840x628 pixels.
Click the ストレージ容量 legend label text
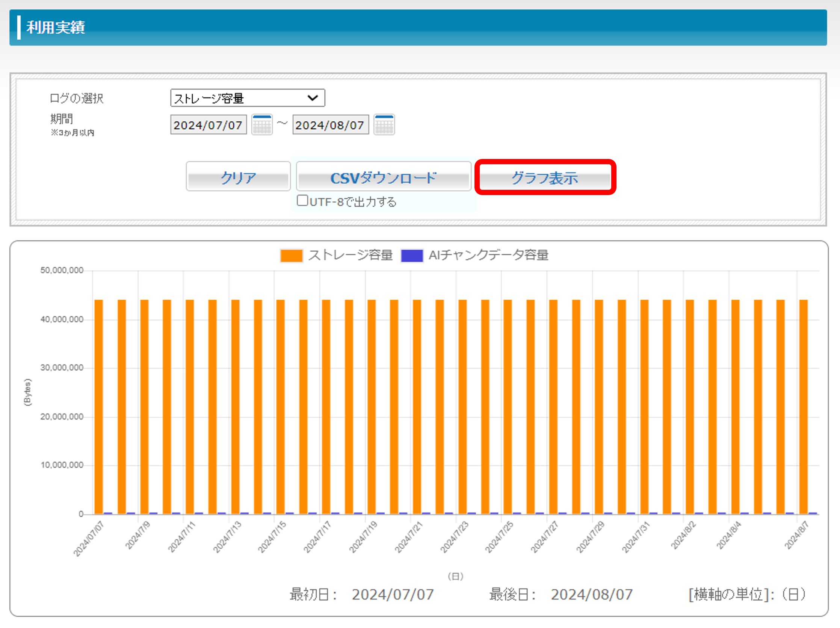coord(350,255)
